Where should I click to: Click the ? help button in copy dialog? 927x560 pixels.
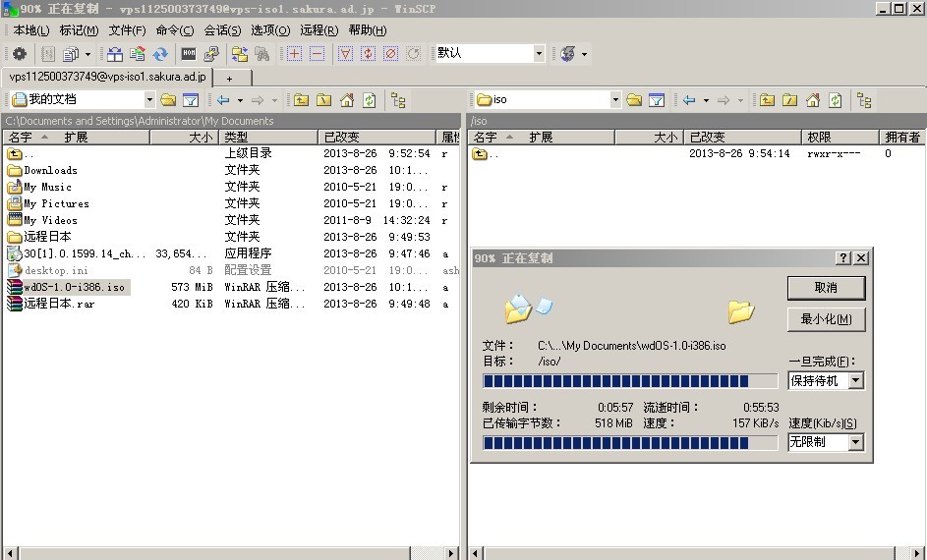coord(843,257)
